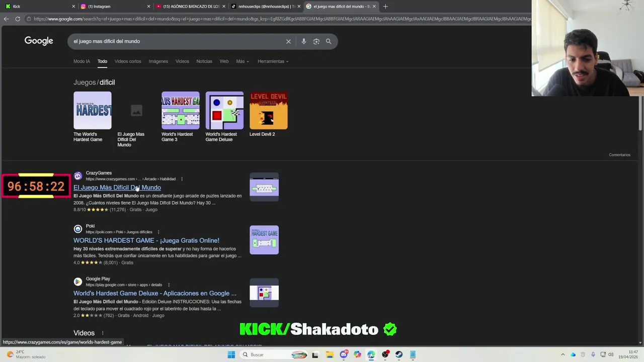Click the browser back arrow
This screenshot has height=362, width=644.
[x=6, y=19]
